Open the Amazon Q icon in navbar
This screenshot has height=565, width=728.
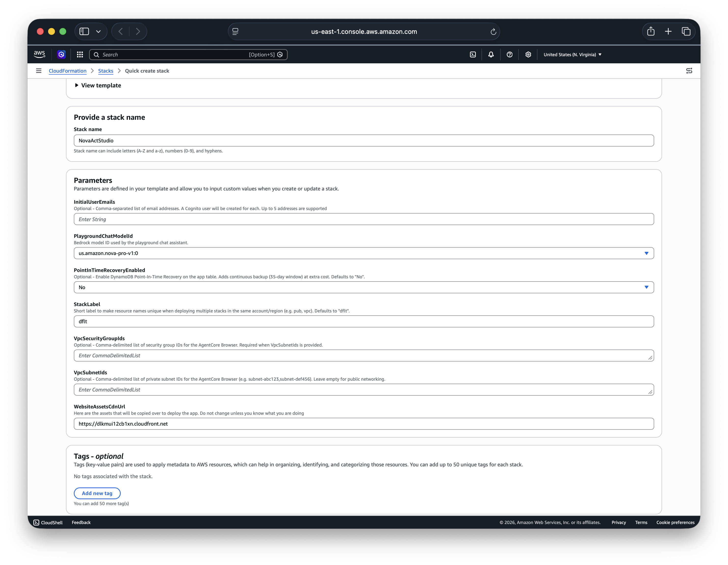(61, 54)
